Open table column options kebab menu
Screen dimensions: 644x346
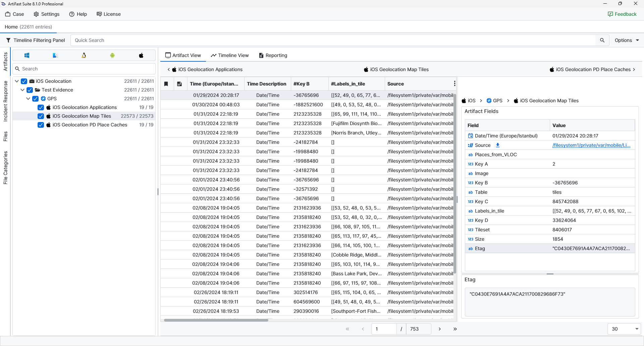454,83
